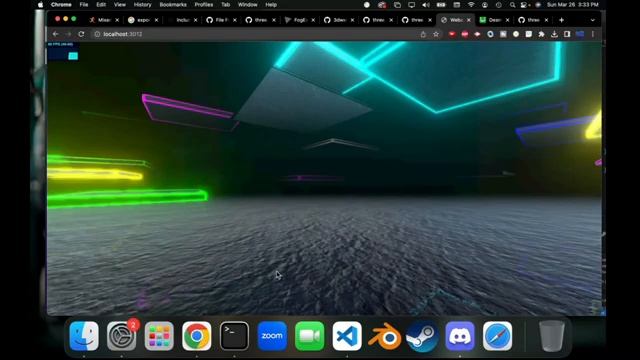Launch Terminal from the dock
640x360 pixels.
tap(234, 336)
